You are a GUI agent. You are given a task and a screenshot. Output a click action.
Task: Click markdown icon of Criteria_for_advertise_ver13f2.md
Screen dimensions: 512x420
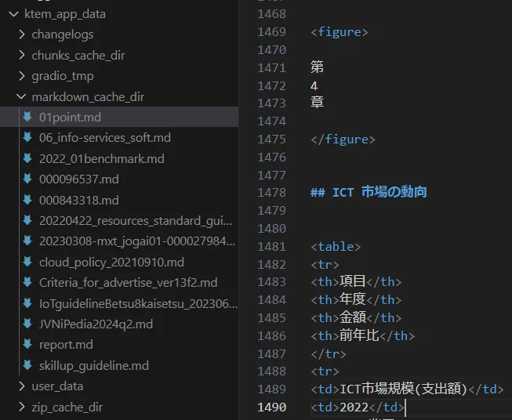27,282
